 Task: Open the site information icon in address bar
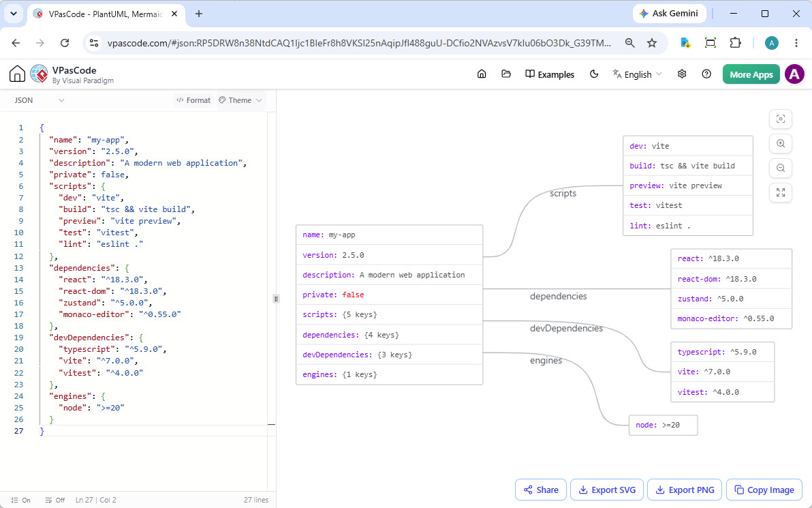(94, 43)
